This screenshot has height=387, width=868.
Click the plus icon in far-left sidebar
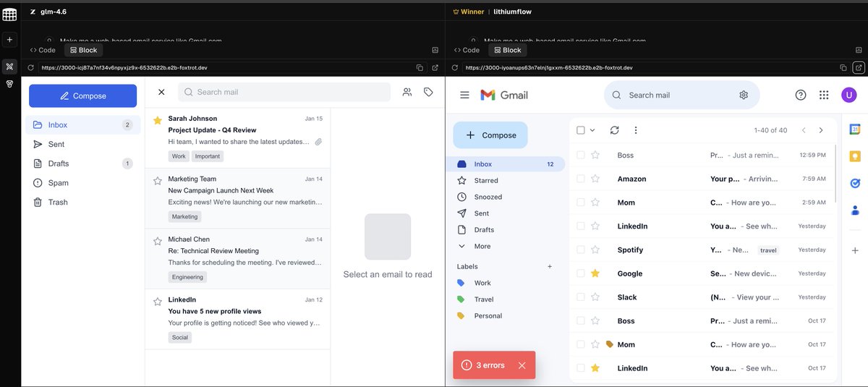tap(9, 40)
